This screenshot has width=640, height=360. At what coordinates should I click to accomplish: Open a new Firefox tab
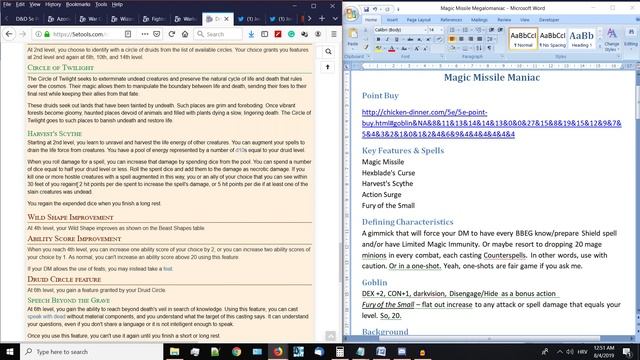pos(322,18)
